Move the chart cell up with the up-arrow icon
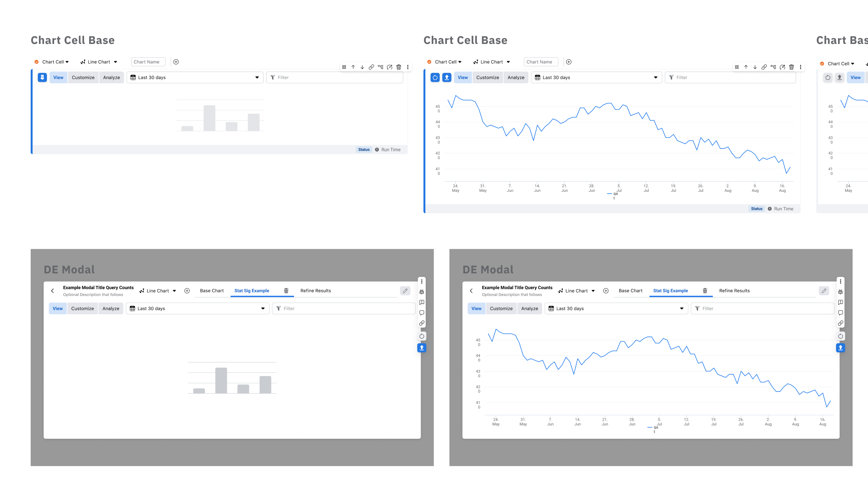 (x=353, y=67)
